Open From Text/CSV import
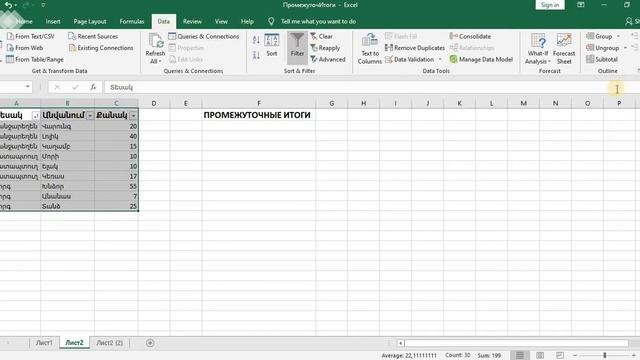640x360 pixels. click(31, 36)
